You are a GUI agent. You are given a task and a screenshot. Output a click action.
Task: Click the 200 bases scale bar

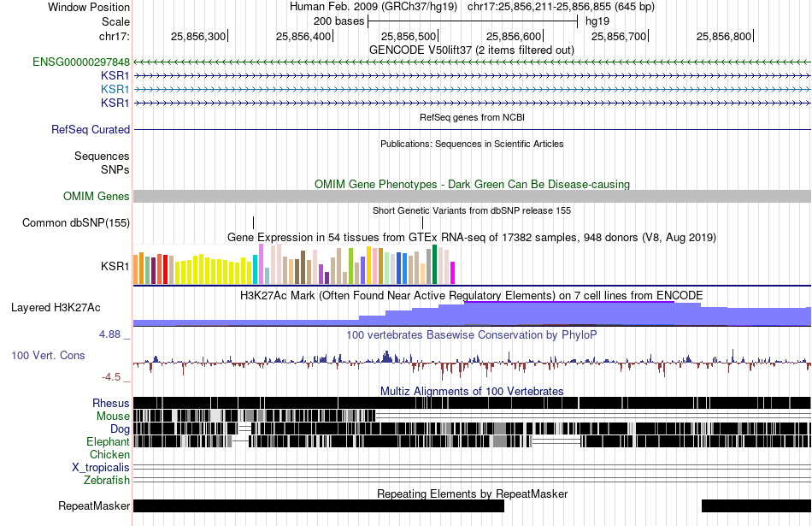click(473, 21)
